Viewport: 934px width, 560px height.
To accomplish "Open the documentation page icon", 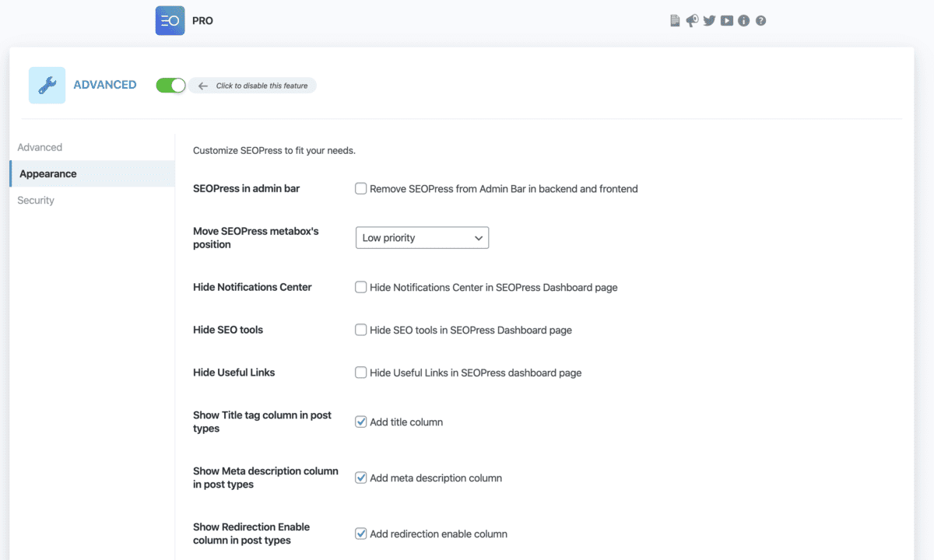I will [x=675, y=21].
